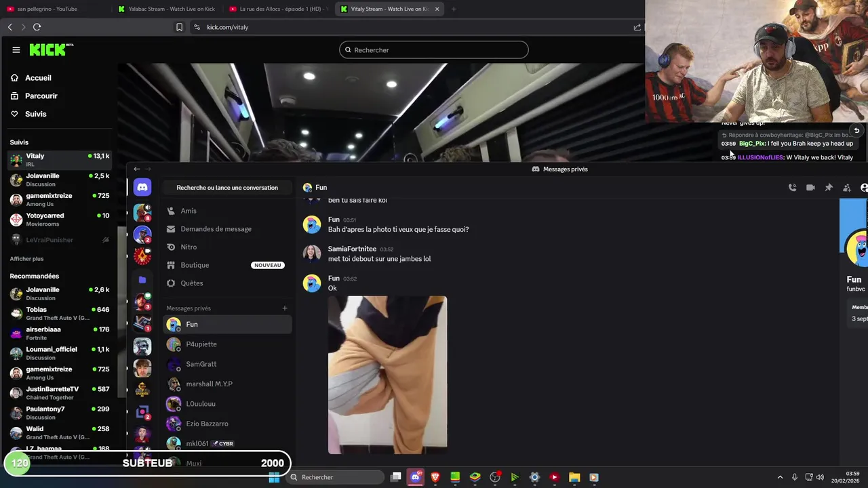Create a new private message with plus
868x488 pixels.
click(285, 308)
